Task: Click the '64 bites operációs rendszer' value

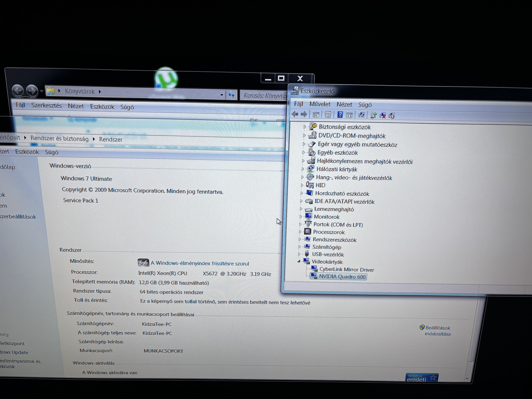Action: click(171, 292)
